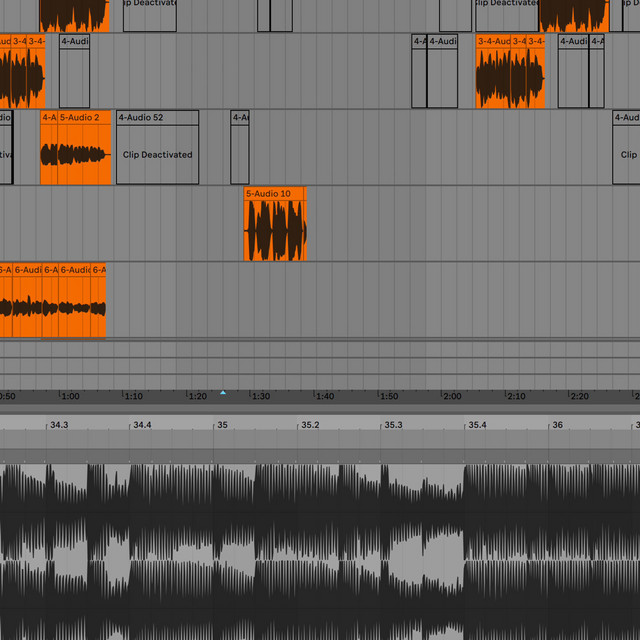Click beat marker 35.4 in sample ruler
Screen dimensions: 640x640
[477, 425]
